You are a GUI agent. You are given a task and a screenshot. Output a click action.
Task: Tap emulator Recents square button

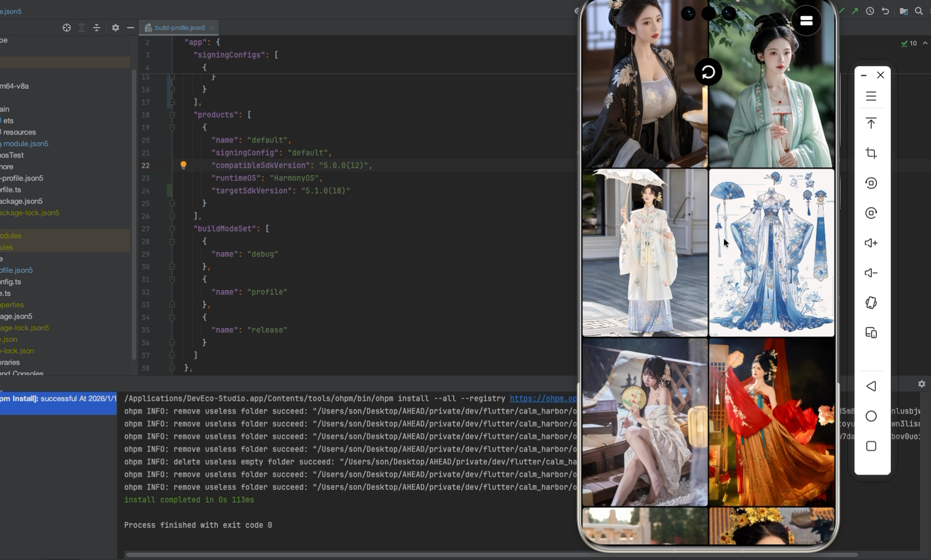(871, 446)
